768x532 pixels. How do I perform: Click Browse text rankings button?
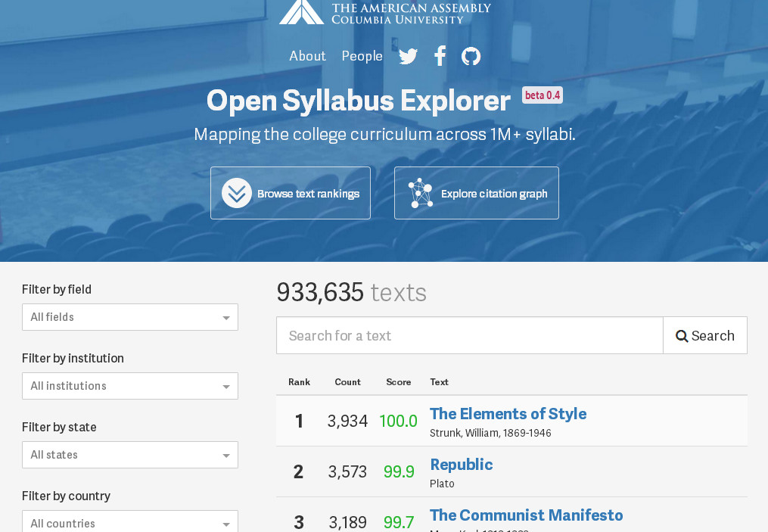291,193
